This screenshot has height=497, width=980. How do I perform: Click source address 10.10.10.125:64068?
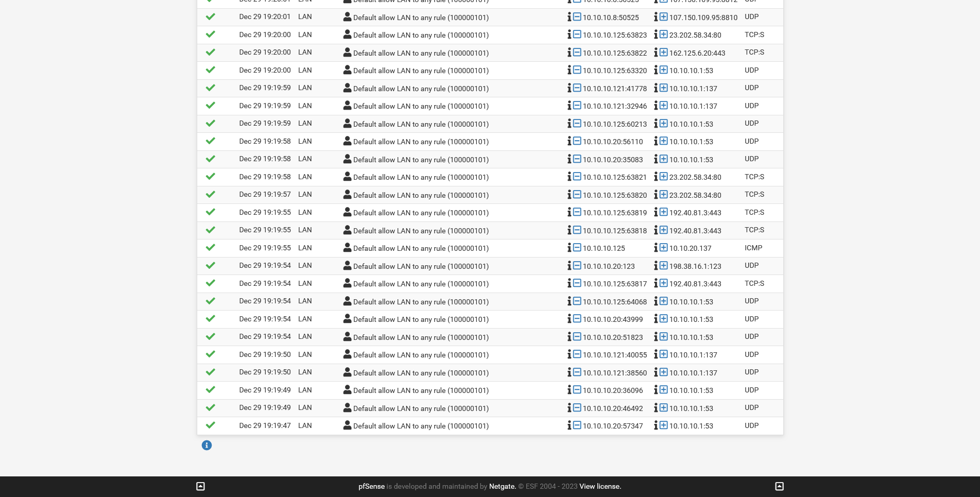[615, 302]
